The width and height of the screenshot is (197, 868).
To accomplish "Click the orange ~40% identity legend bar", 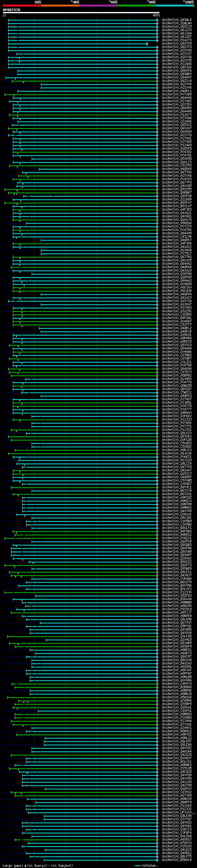I will click(60, 6).
